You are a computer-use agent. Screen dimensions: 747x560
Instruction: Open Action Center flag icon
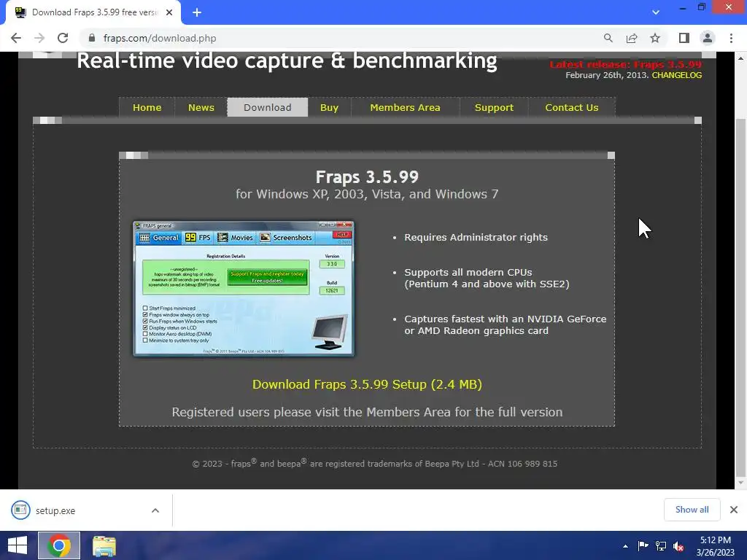pyautogui.click(x=643, y=546)
